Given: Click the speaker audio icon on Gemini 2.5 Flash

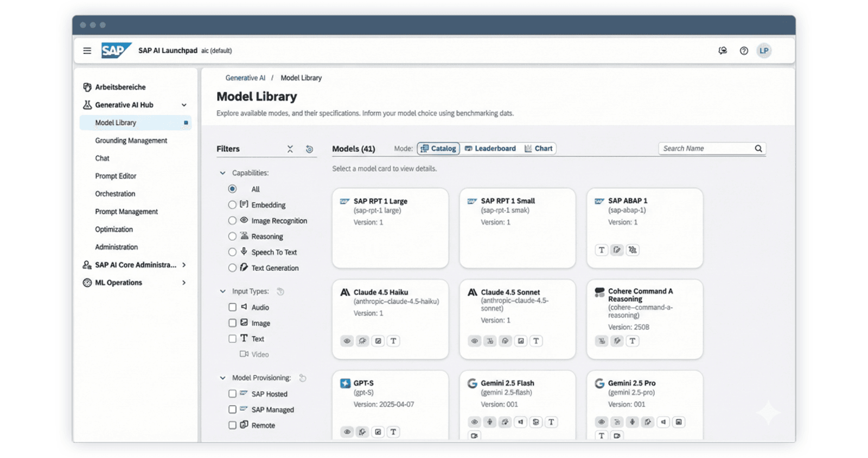Looking at the screenshot, I should (520, 422).
